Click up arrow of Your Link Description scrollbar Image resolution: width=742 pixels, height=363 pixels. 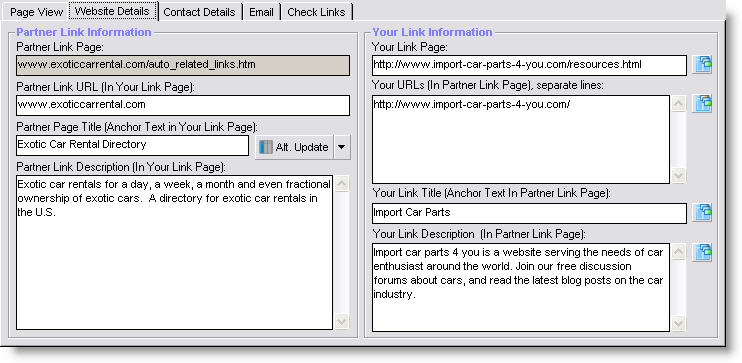pos(679,252)
